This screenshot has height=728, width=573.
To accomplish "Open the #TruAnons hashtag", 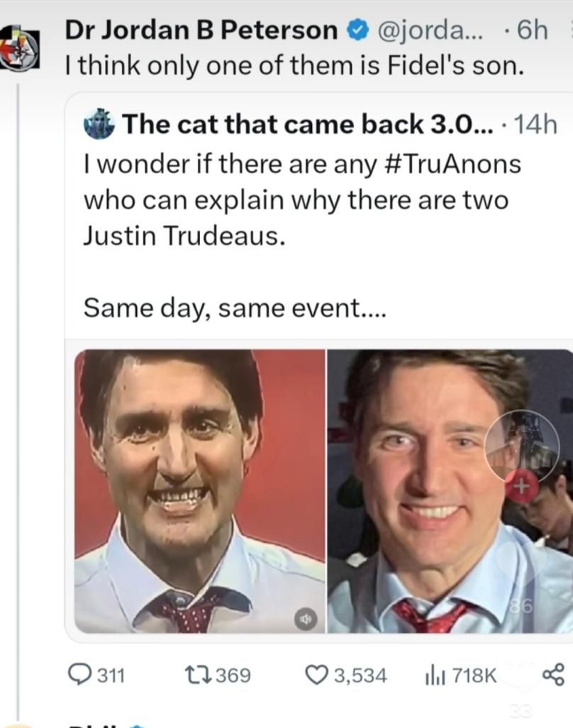I will pyautogui.click(x=454, y=164).
